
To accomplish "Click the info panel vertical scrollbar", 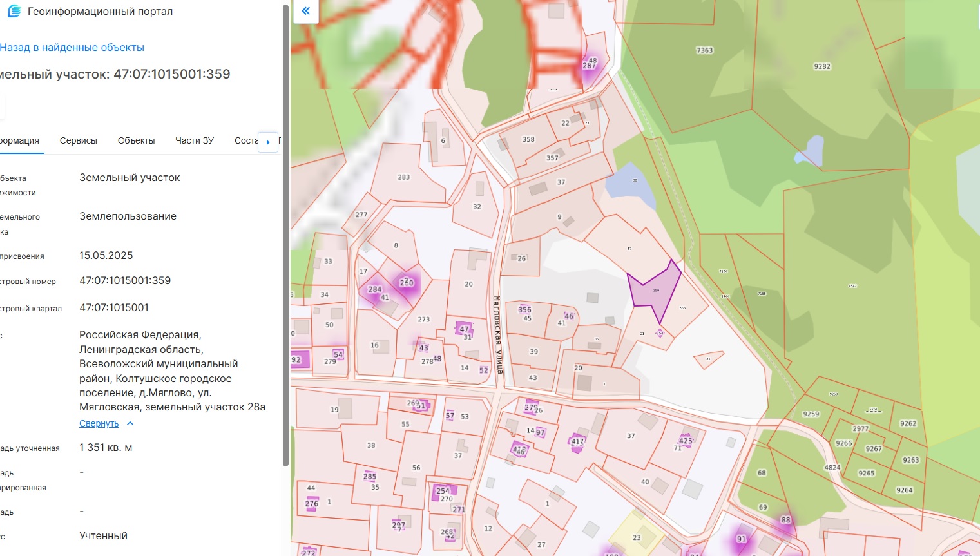I will click(x=286, y=232).
